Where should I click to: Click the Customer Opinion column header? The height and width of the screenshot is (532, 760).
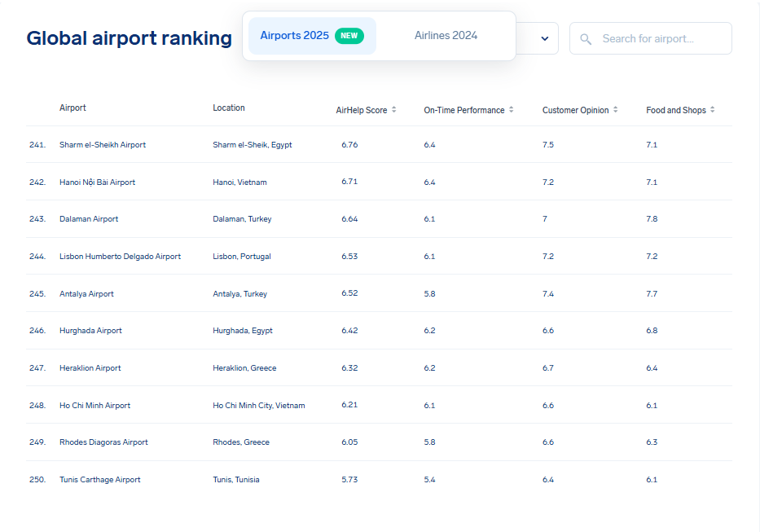(575, 110)
